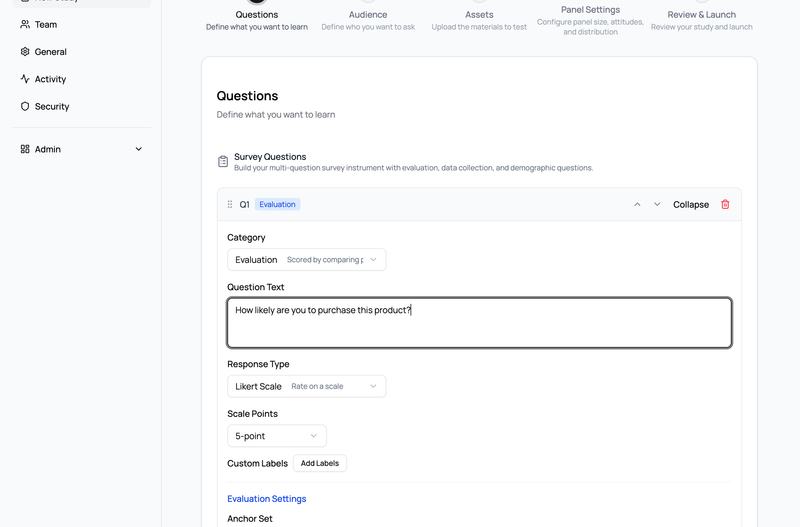The width and height of the screenshot is (800, 527).
Task: Click the Security shield icon
Action: pos(25,106)
